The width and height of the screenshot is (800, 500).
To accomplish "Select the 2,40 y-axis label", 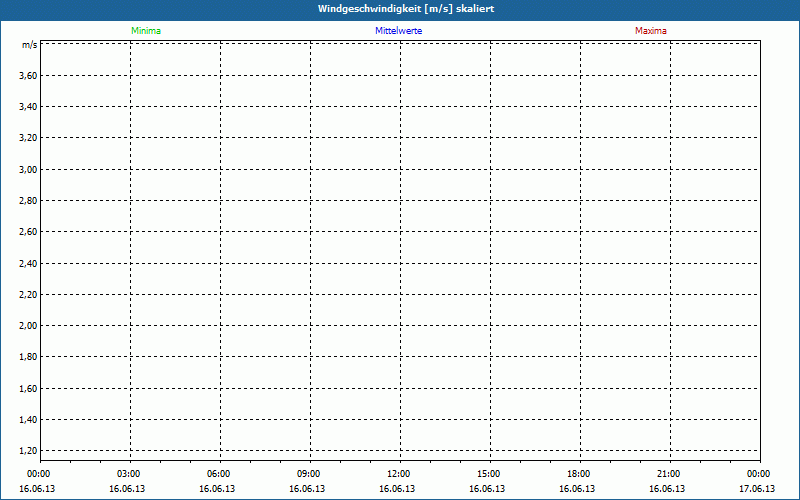I will click(28, 263).
